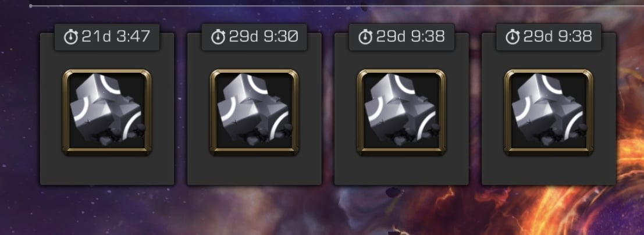Select the crystal item in the fourth card
This screenshot has width=644, height=235.
pos(549,112)
